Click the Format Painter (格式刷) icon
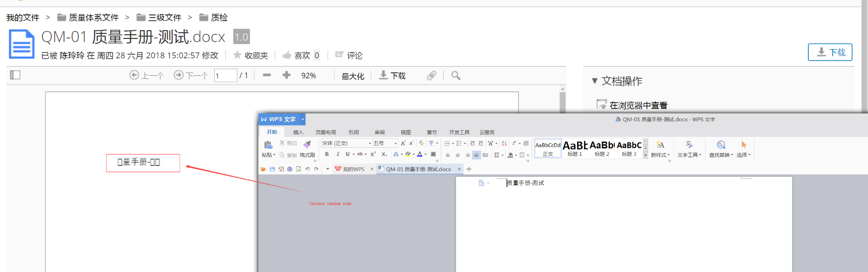The height and width of the screenshot is (272, 868). pyautogui.click(x=307, y=145)
